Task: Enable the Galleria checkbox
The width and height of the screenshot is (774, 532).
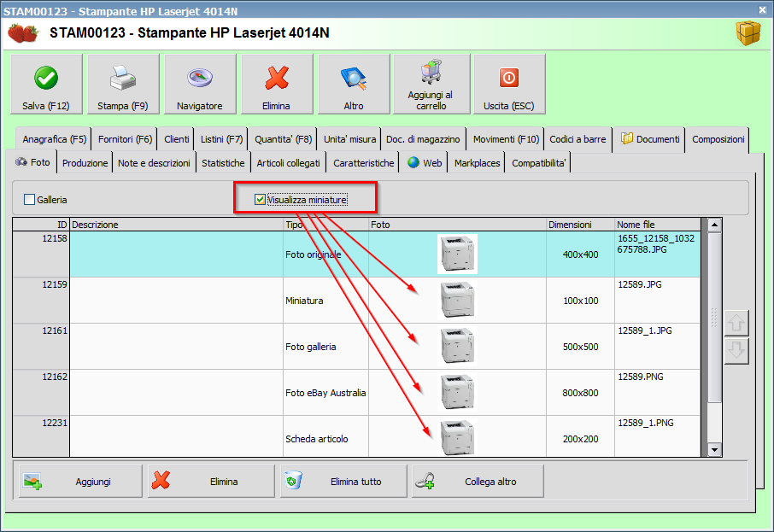Action: pos(30,199)
